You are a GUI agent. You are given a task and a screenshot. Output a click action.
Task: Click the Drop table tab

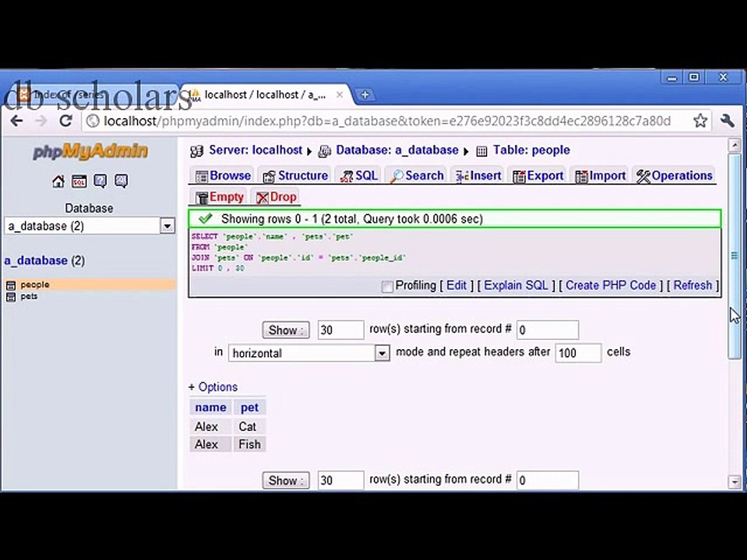[x=275, y=197]
